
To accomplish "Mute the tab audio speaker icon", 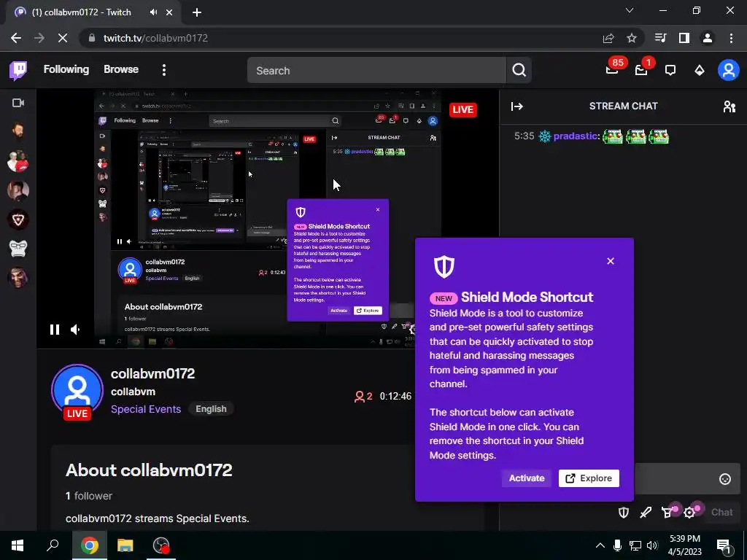I will (153, 12).
